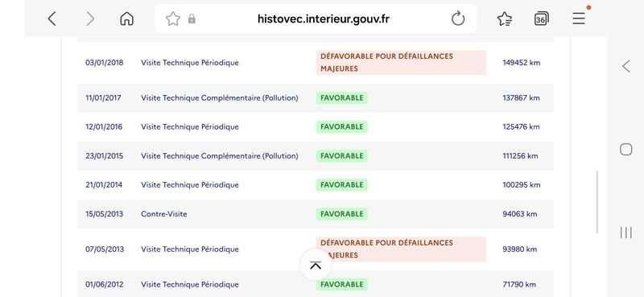The image size is (644, 297).
Task: Select the 03/01/2018 Défavorable status badge
Action: pyautogui.click(x=401, y=63)
